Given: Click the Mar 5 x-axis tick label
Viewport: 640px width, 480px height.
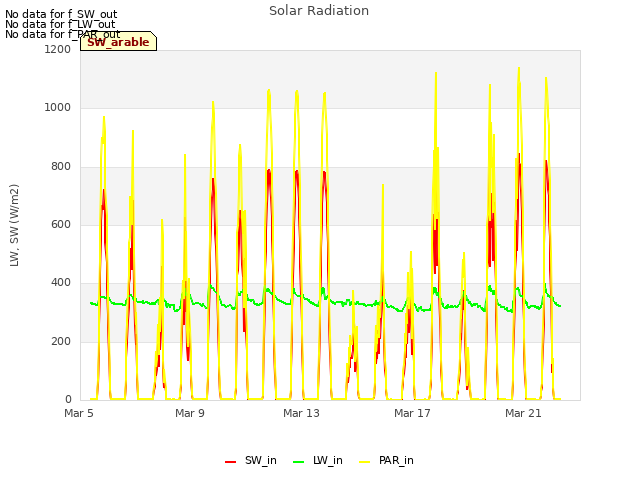Looking at the screenshot, I should 79,413.
